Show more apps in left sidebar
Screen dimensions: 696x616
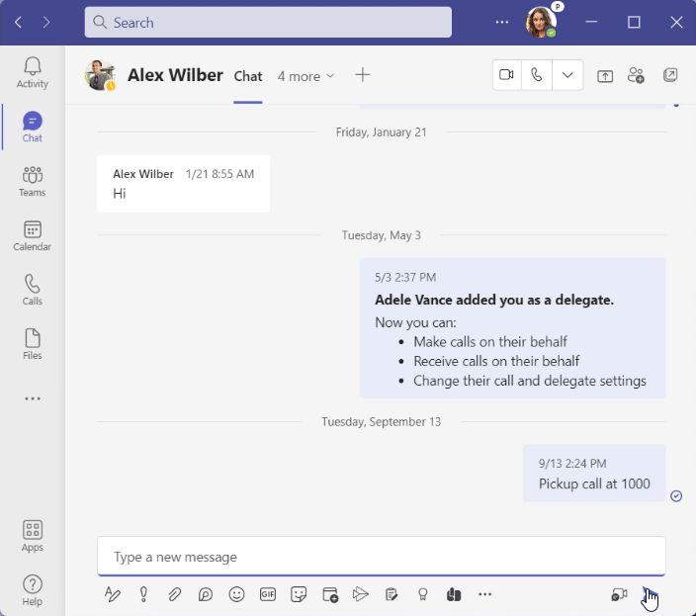[33, 398]
